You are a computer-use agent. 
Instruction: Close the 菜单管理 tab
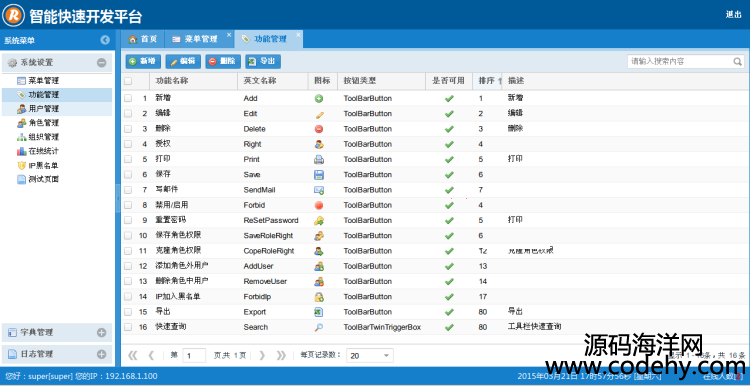[x=229, y=35]
